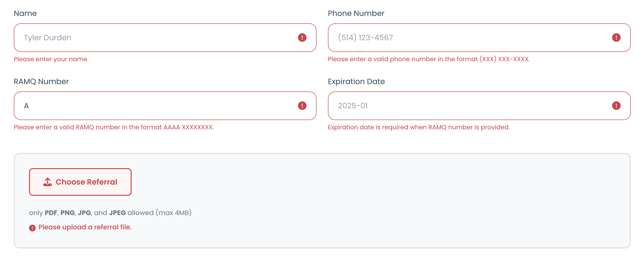644x262 pixels.
Task: Focus the Expiration Date input field
Action: point(470,106)
